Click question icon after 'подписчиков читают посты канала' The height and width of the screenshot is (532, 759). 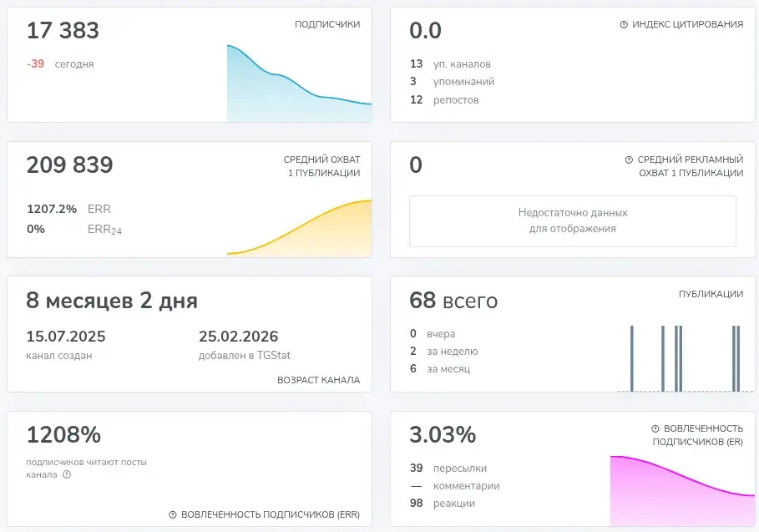[67, 474]
